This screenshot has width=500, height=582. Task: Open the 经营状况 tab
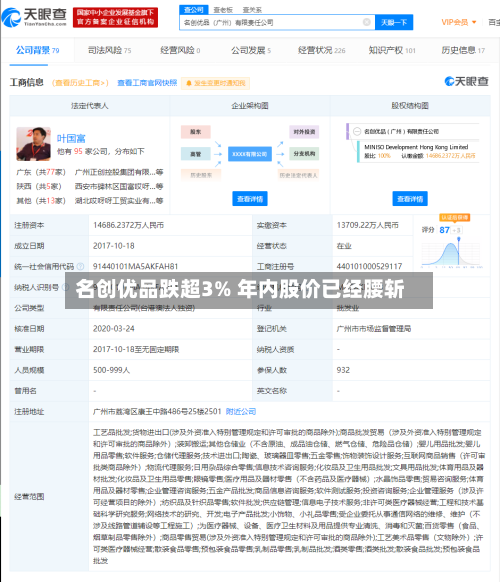pyautogui.click(x=321, y=50)
